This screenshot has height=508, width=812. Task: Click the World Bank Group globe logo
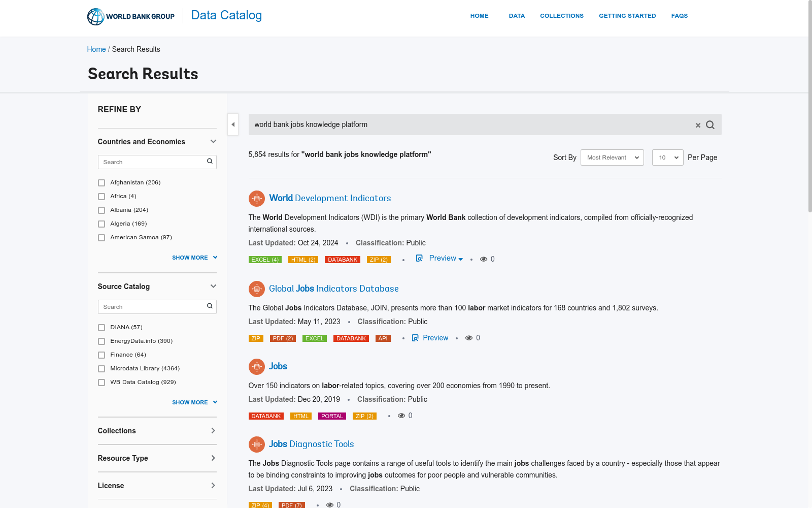(95, 16)
